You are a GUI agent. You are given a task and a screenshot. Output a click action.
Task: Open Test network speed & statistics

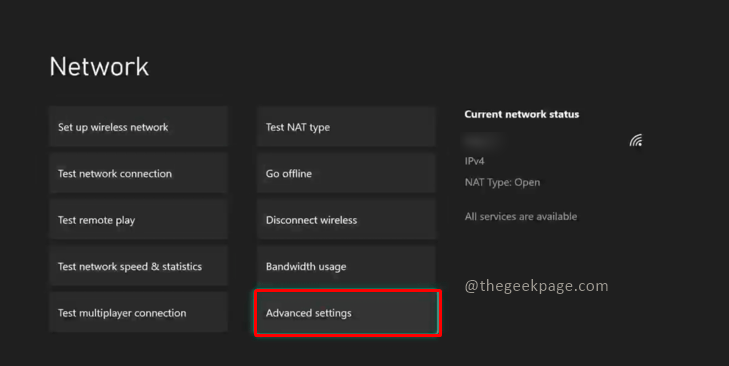[139, 266]
